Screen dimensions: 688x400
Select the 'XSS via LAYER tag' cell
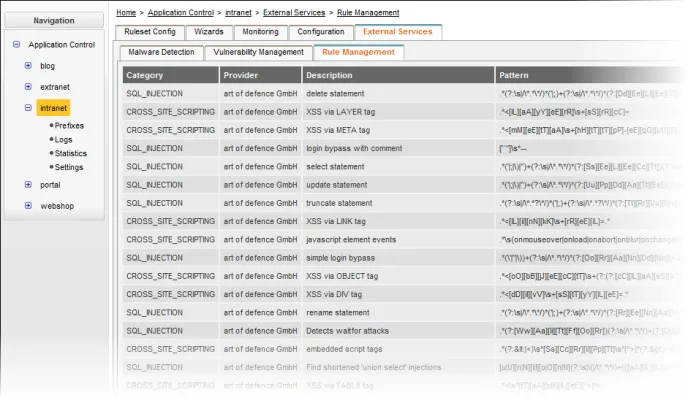(x=398, y=112)
